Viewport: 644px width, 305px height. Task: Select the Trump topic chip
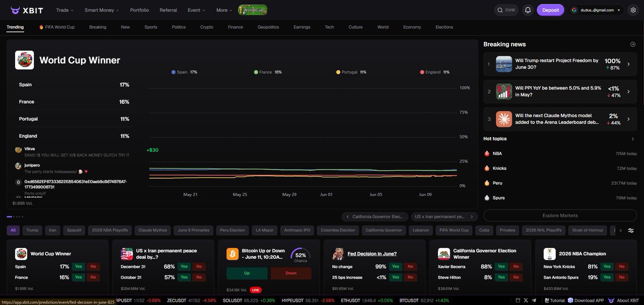(32, 230)
